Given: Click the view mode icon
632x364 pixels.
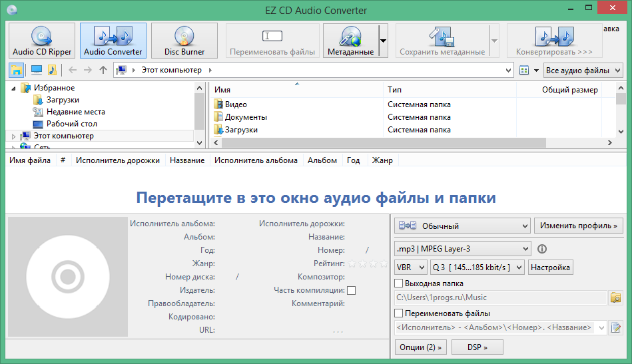Looking at the screenshot, I should pyautogui.click(x=524, y=71).
